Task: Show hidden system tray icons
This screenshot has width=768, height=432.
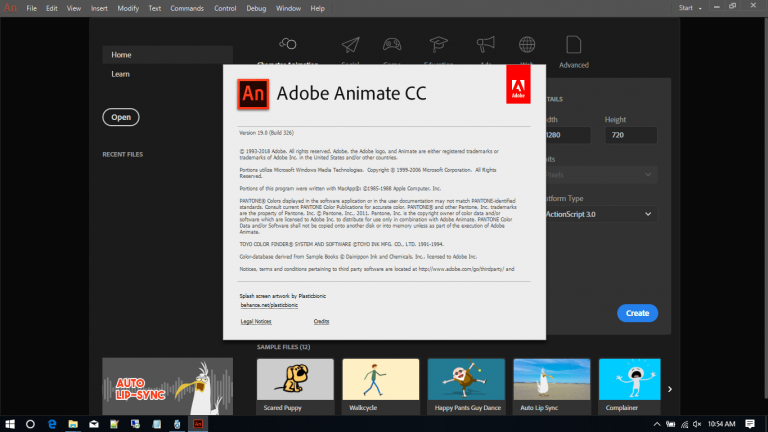Action: pos(657,424)
